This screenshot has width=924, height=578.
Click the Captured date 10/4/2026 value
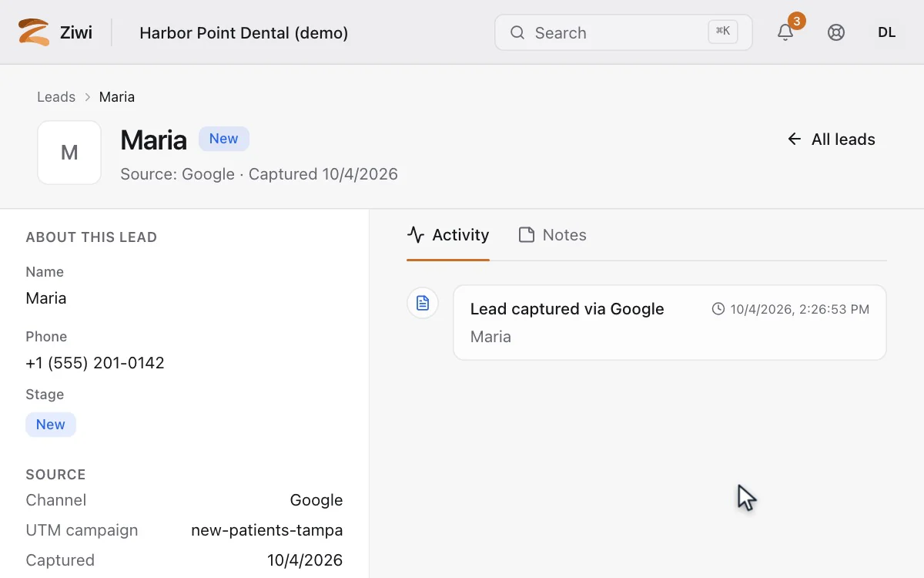(x=305, y=560)
